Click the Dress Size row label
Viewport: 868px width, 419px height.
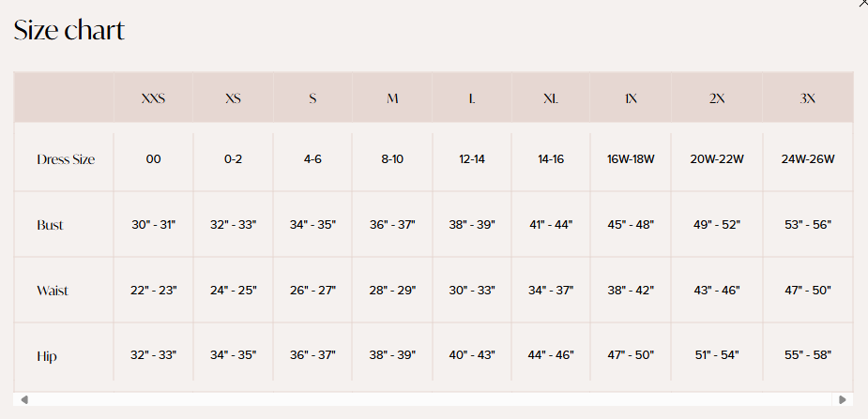66,159
